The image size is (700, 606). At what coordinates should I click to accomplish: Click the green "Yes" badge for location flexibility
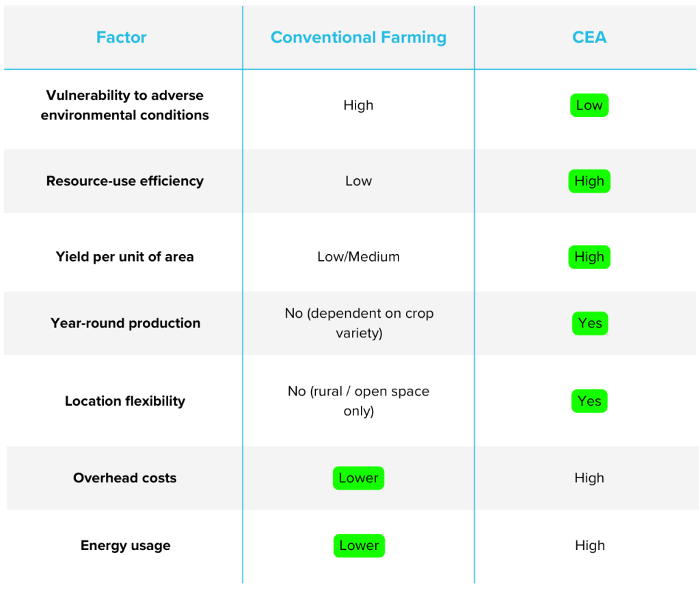click(589, 401)
